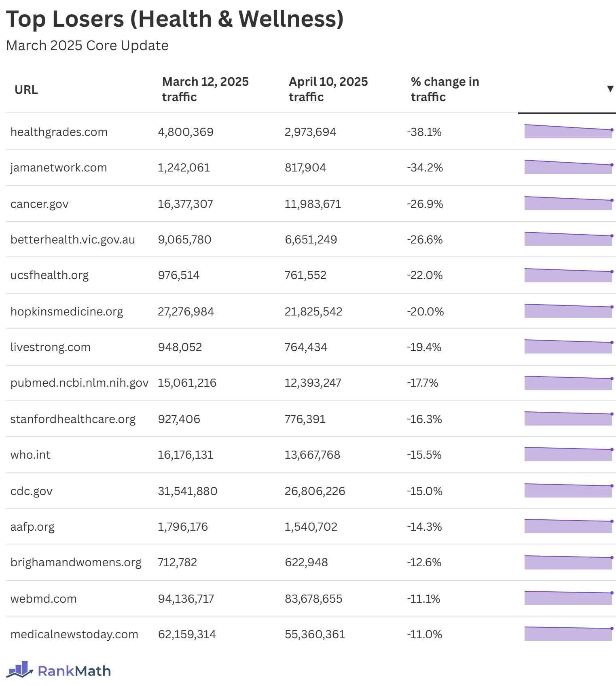Image resolution: width=616 pixels, height=686 pixels.
Task: Click the webmd.com sparkline chart
Action: pyautogui.click(x=569, y=598)
